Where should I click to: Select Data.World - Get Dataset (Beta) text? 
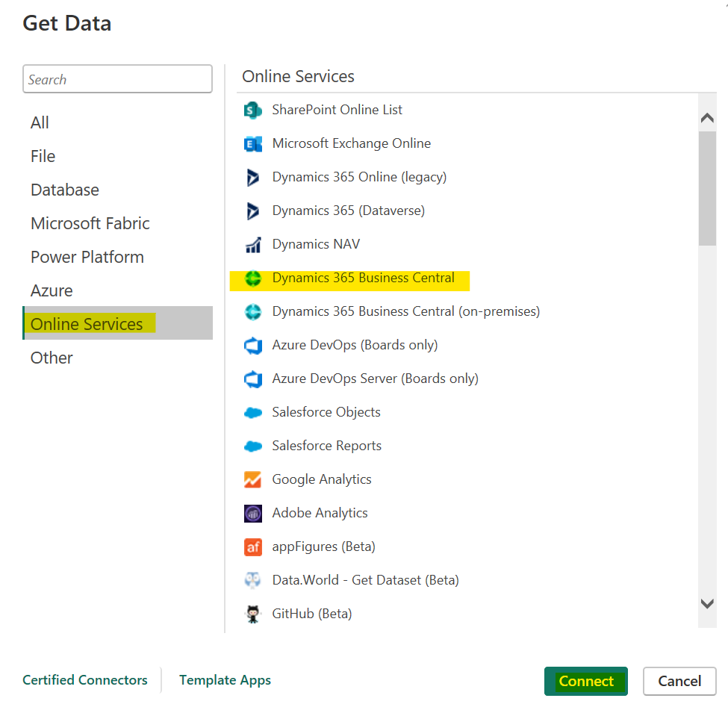(x=365, y=580)
